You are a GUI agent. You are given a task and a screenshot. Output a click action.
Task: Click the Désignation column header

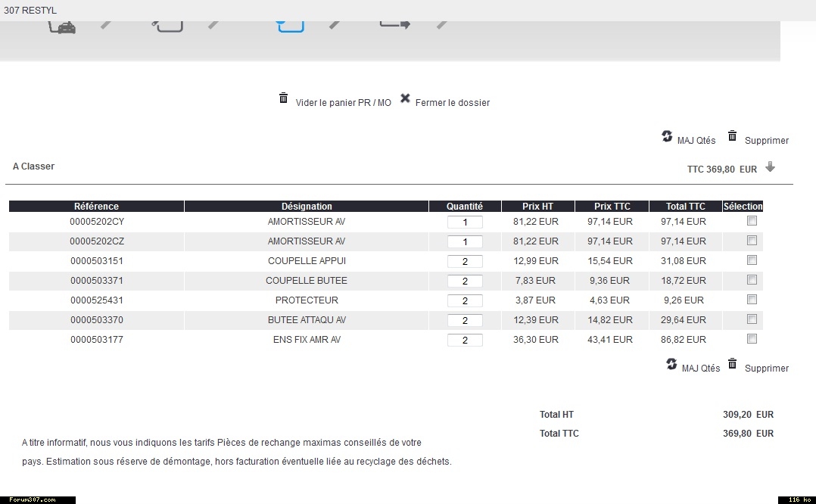(307, 207)
